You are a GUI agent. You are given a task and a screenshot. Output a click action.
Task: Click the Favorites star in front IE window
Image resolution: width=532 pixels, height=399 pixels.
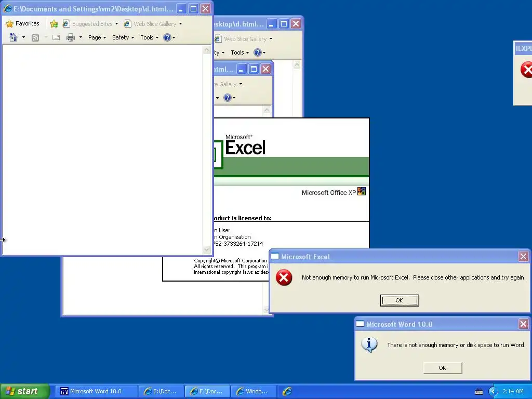[x=10, y=23]
